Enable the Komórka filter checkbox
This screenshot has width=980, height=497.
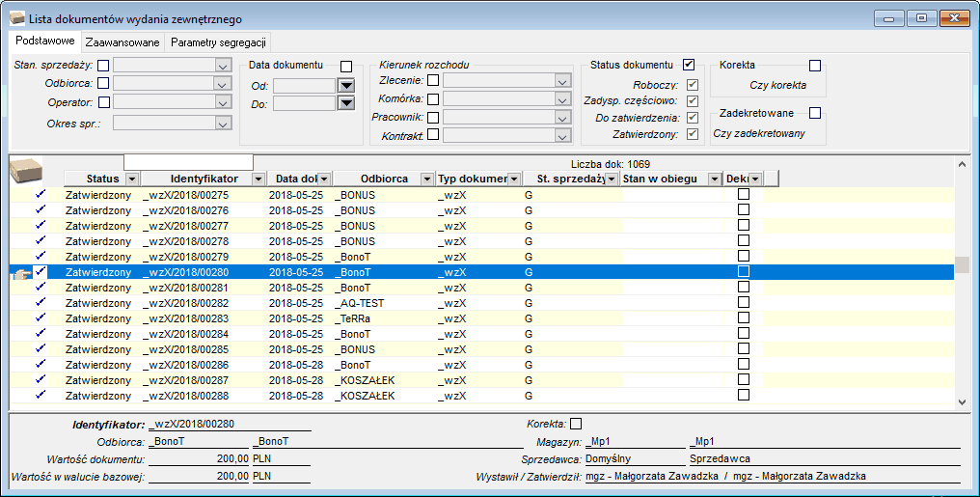tap(432, 98)
